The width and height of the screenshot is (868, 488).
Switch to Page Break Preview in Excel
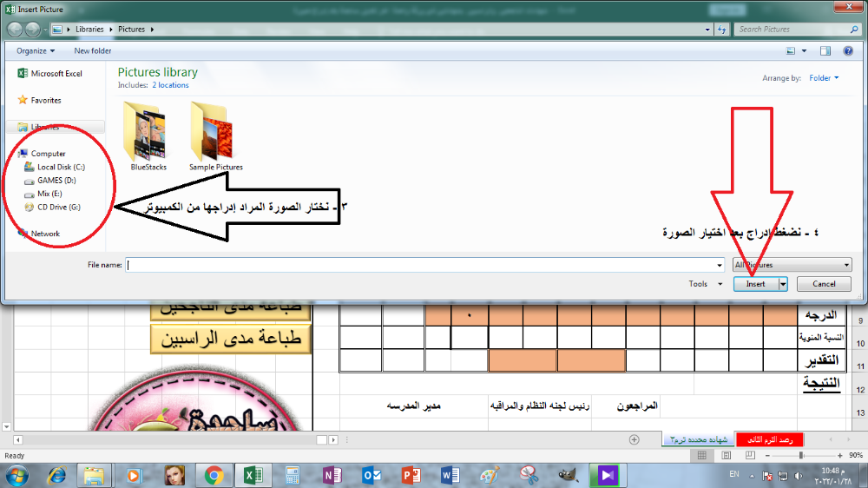coord(750,455)
